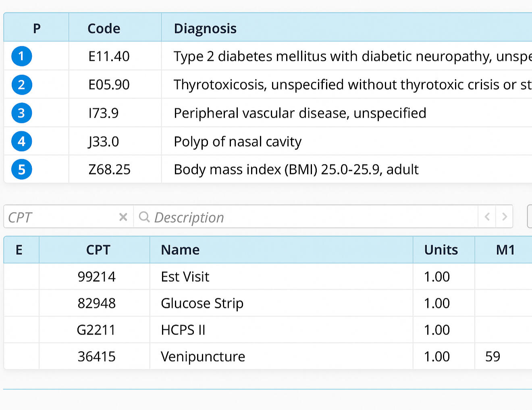The height and width of the screenshot is (410, 532).
Task: Click the Polyp of nasal cavity diagnosis
Action: coord(237,142)
